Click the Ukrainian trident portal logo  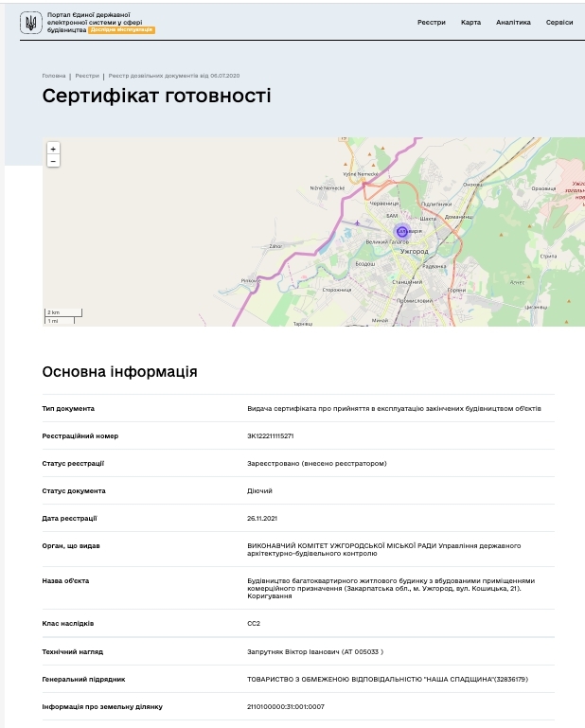tap(30, 23)
